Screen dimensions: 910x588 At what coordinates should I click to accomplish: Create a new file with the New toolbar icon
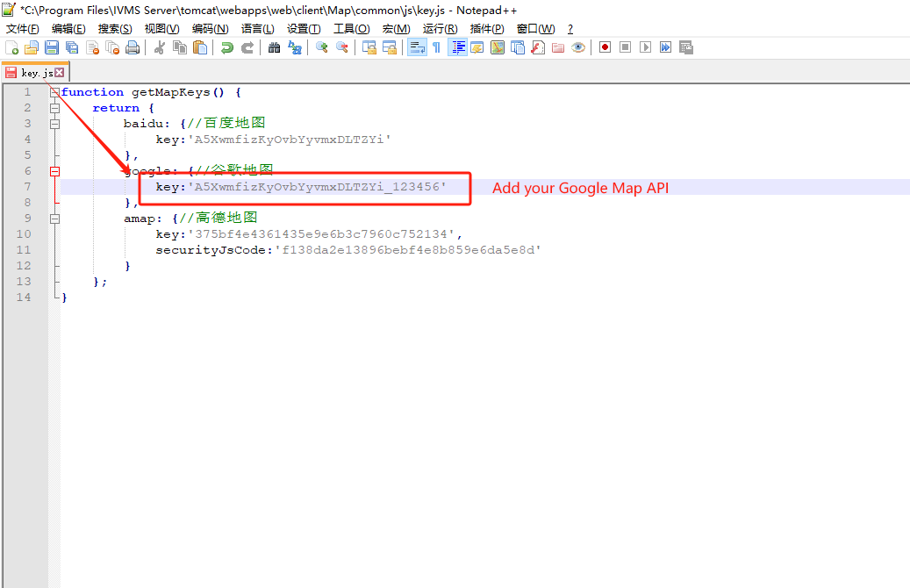11,47
